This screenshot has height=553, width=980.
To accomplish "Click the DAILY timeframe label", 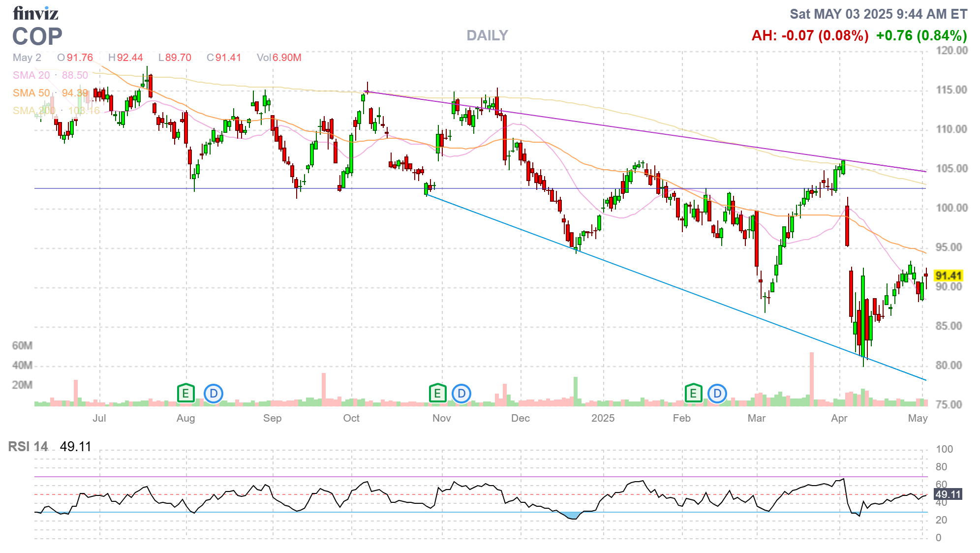I will coord(487,35).
